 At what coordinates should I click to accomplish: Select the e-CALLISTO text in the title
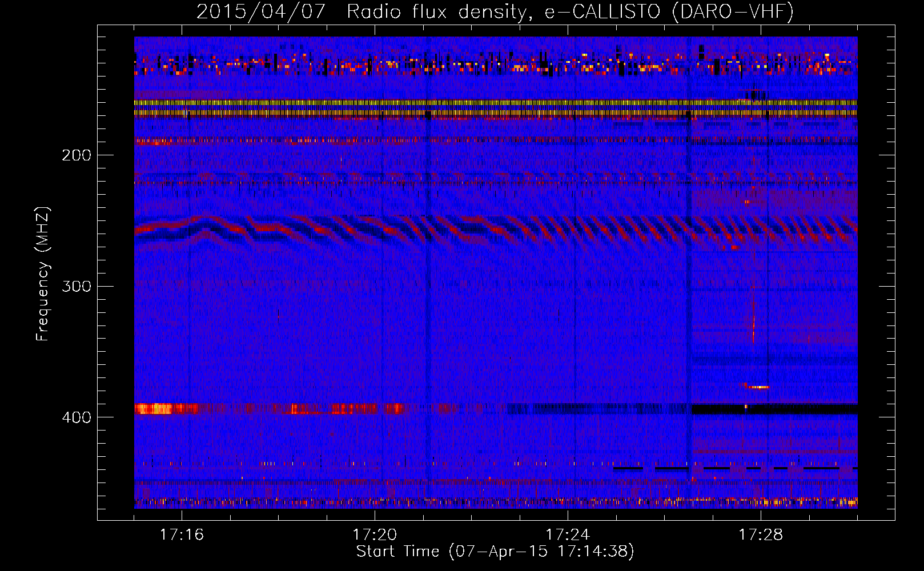pos(602,11)
